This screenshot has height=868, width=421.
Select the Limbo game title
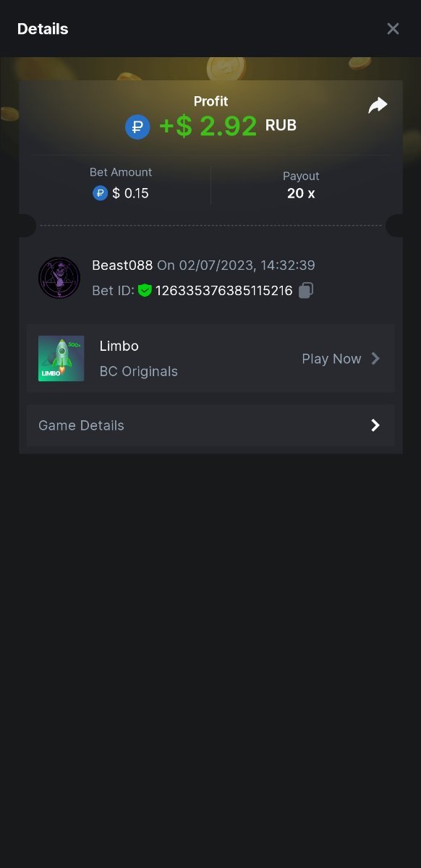coord(119,346)
